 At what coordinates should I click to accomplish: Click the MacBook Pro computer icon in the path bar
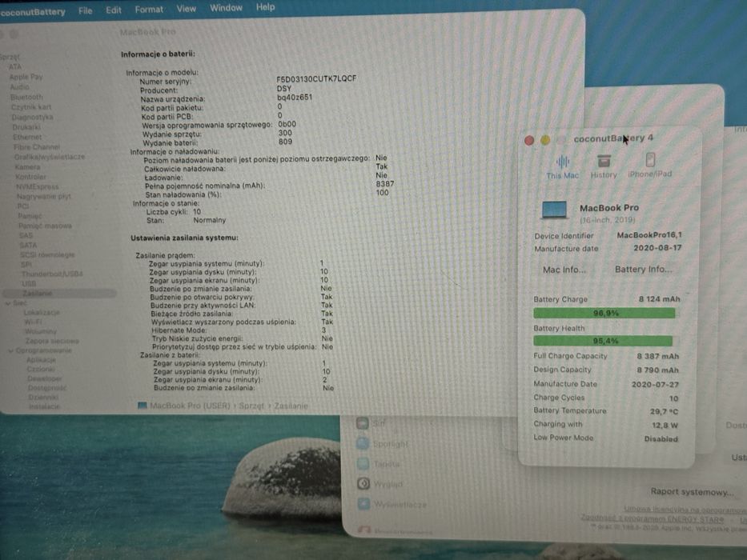[142, 406]
